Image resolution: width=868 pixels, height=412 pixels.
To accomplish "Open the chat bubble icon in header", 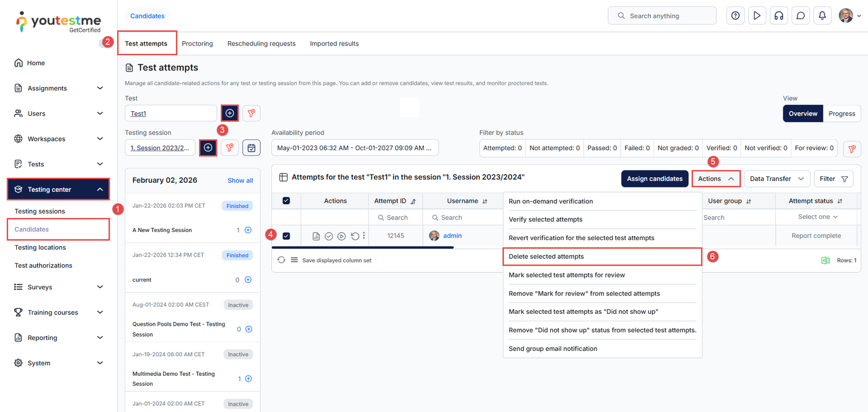I will click(800, 16).
